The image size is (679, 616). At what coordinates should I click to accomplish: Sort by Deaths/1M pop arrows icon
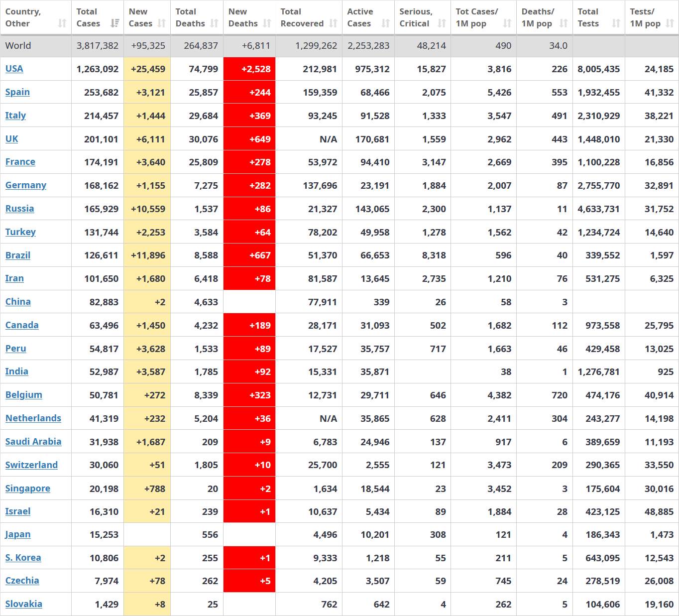point(564,23)
